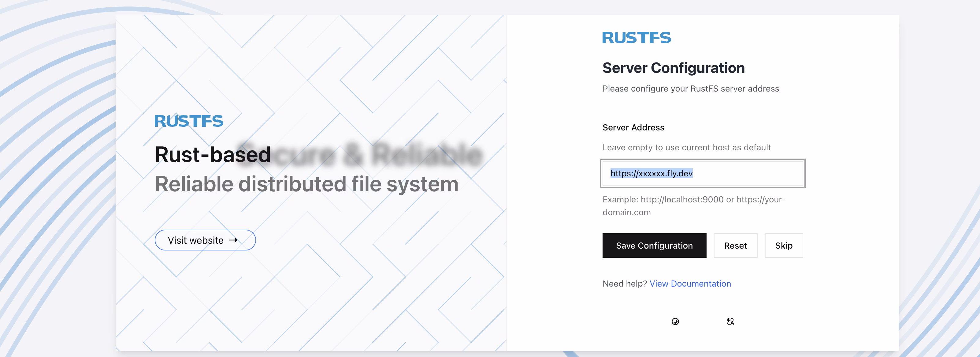Viewport: 980px width, 357px height.
Task: Toggle the dark/light theme icon
Action: click(675, 321)
